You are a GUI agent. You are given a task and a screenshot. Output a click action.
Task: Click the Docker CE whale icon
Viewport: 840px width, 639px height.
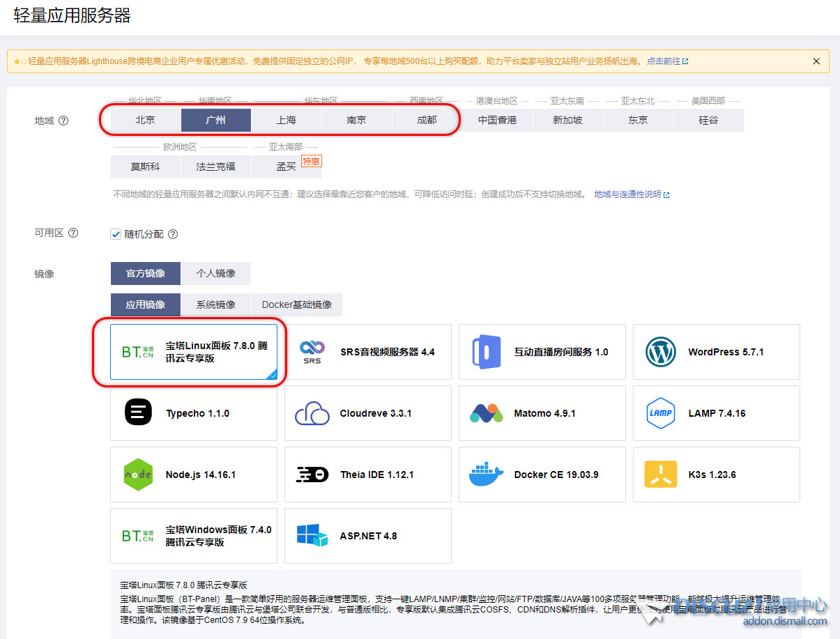[487, 475]
